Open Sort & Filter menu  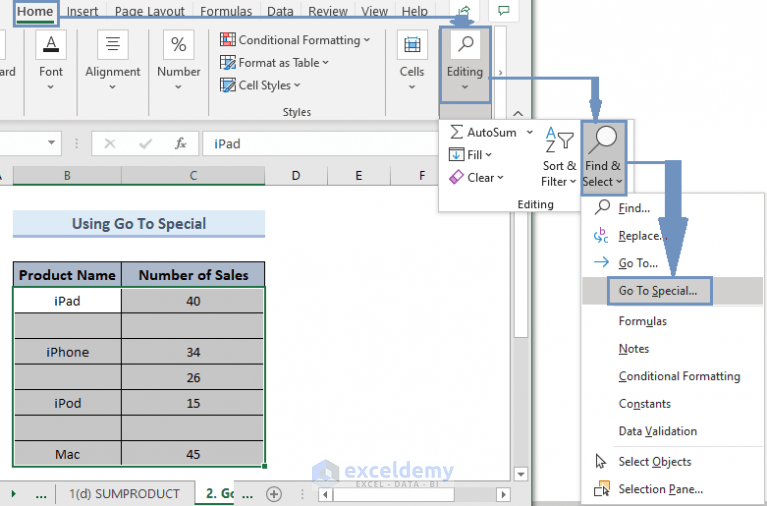click(559, 157)
